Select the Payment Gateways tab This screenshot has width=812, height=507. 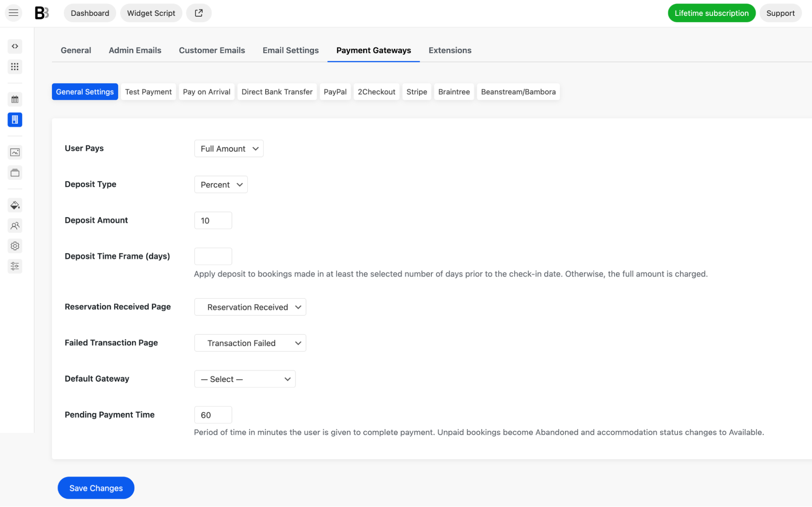(374, 50)
